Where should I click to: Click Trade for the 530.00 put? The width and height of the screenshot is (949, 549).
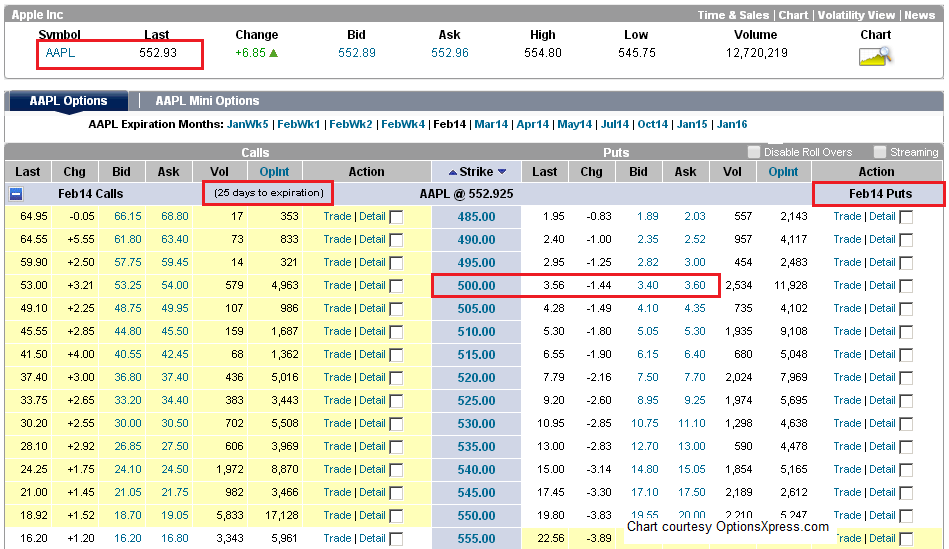coord(847,423)
